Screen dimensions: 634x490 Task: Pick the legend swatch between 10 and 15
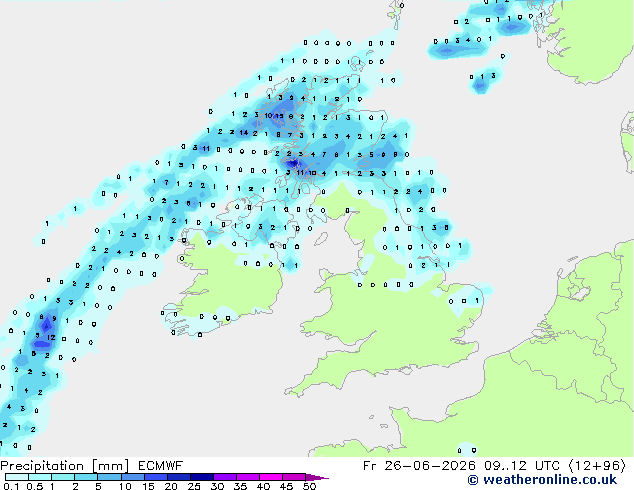[132, 477]
